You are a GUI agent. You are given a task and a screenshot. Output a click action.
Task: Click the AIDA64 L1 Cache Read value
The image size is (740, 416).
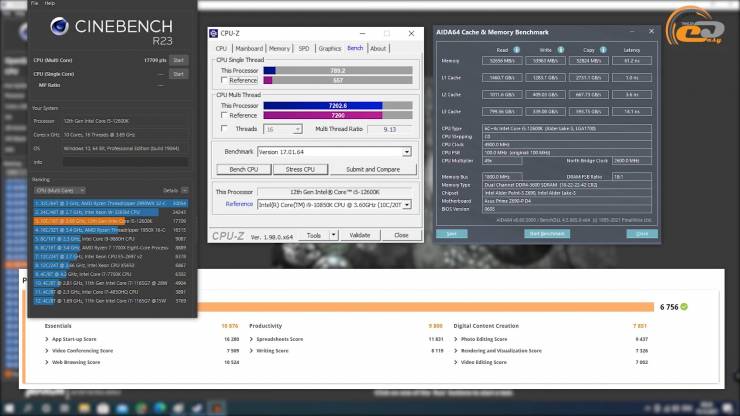[x=502, y=78]
